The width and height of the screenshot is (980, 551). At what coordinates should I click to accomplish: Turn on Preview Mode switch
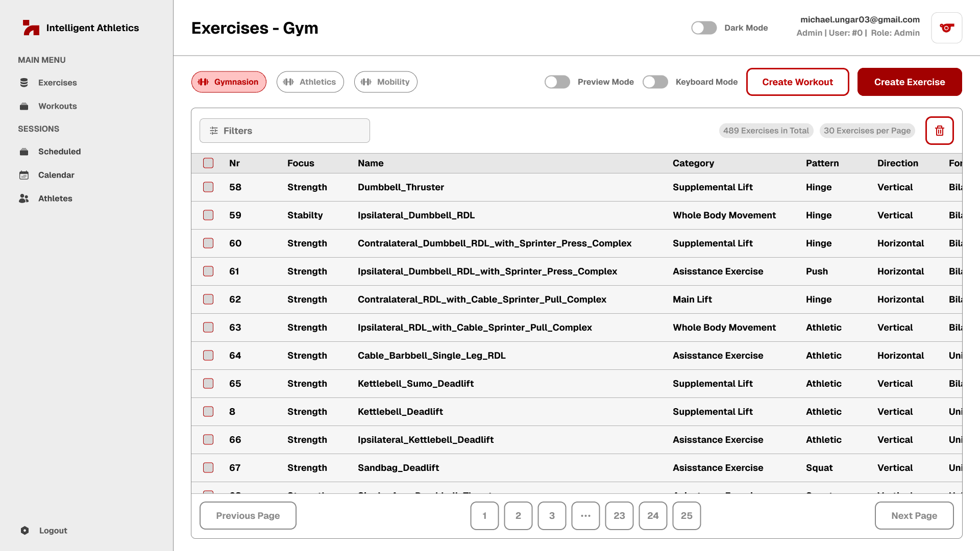pyautogui.click(x=557, y=82)
